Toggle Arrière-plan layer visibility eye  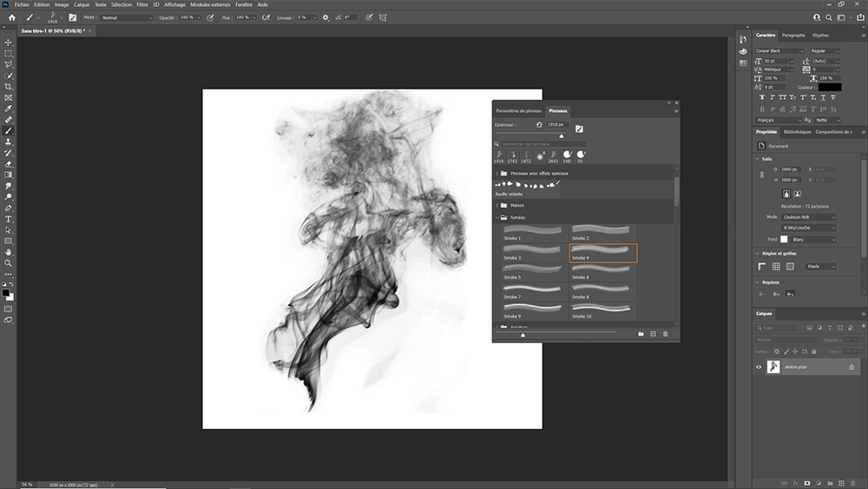[759, 367]
